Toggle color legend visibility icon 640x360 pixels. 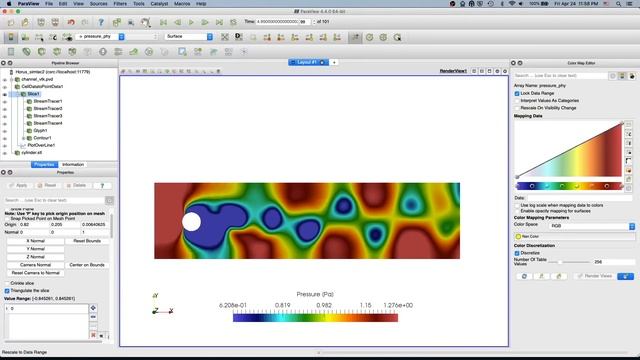click(11, 37)
